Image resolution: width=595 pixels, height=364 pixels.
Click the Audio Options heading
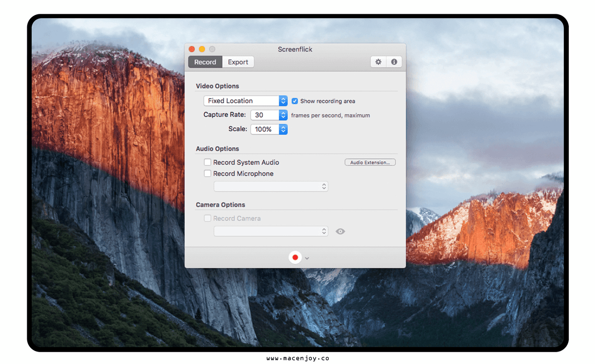217,149
